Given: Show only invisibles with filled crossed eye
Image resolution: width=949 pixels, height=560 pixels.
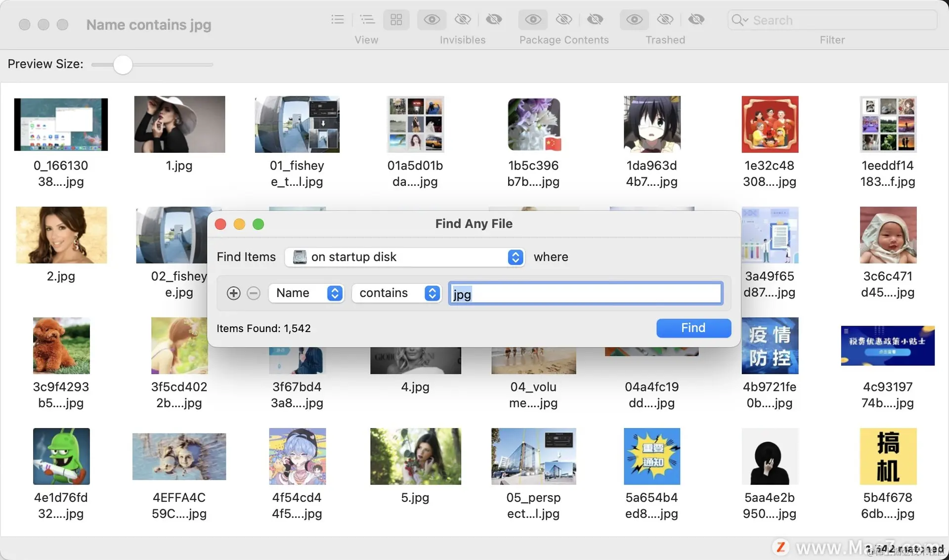Looking at the screenshot, I should (493, 20).
